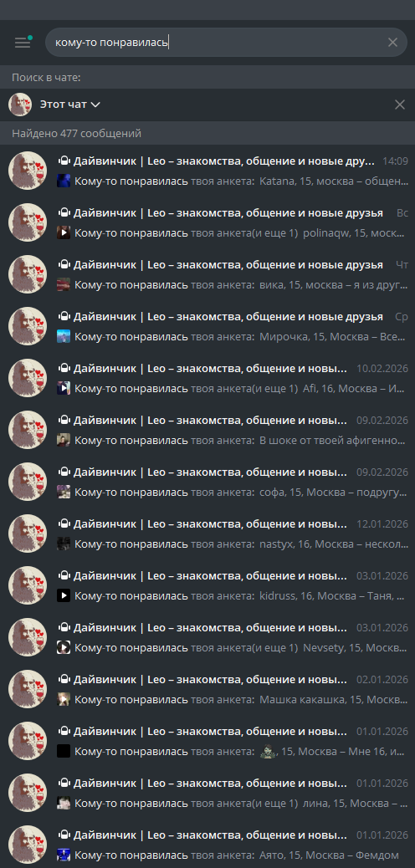Viewport: 415px width, 868px height.
Task: Click the play thumbnail for kidruss message
Action: [64, 596]
